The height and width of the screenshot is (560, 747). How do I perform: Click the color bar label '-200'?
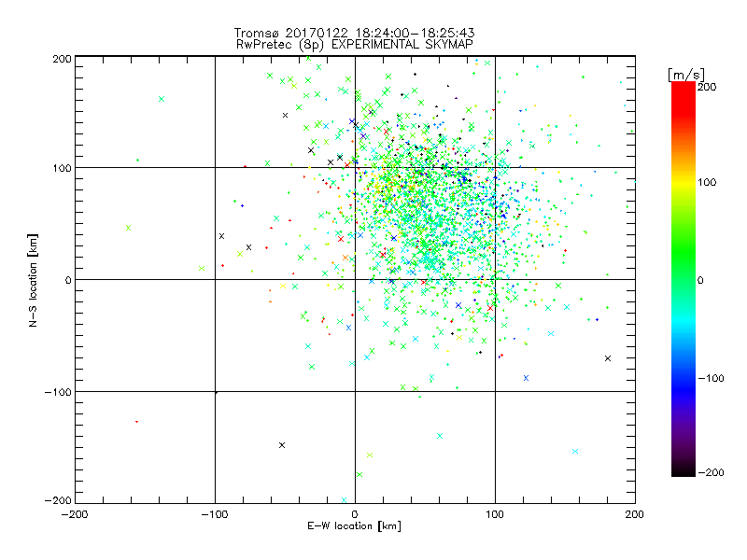(x=711, y=472)
